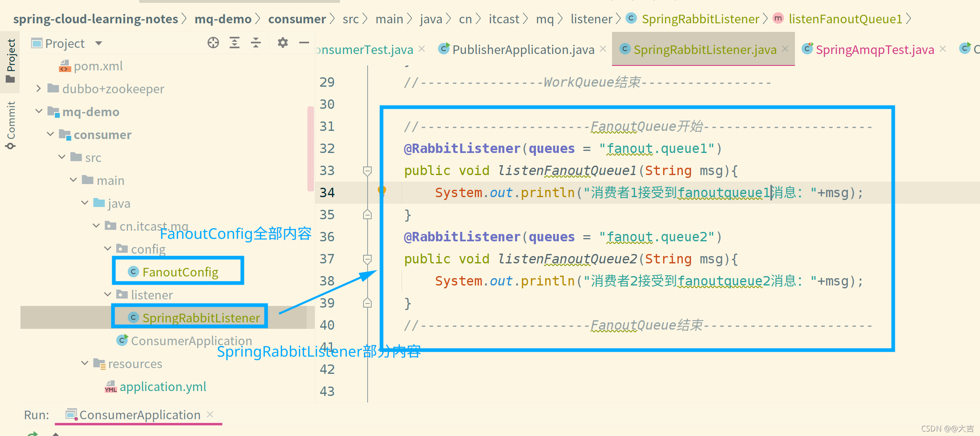This screenshot has width=980, height=436.
Task: Open the Commit tool window
Action: [11, 125]
